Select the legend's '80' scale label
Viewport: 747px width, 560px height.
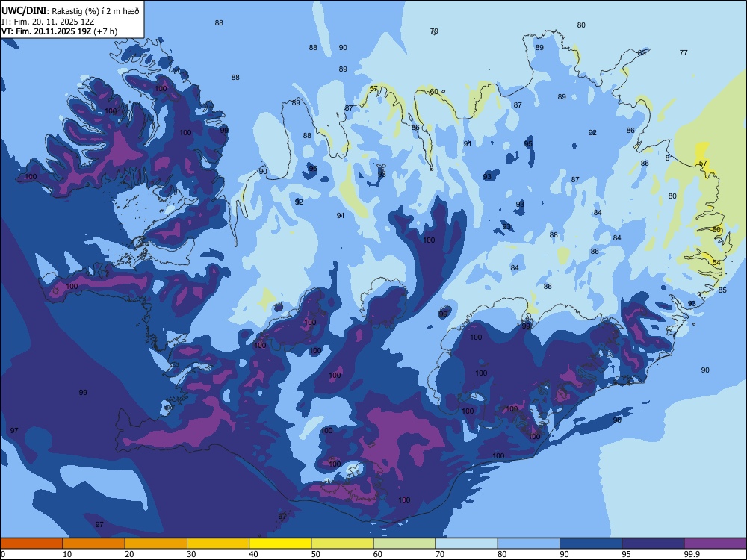[503, 554]
